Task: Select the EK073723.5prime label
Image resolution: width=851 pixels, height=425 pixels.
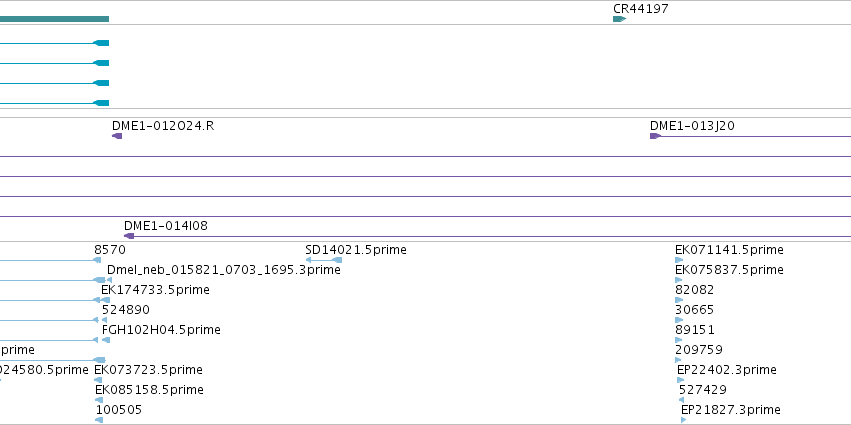Action: [x=149, y=370]
